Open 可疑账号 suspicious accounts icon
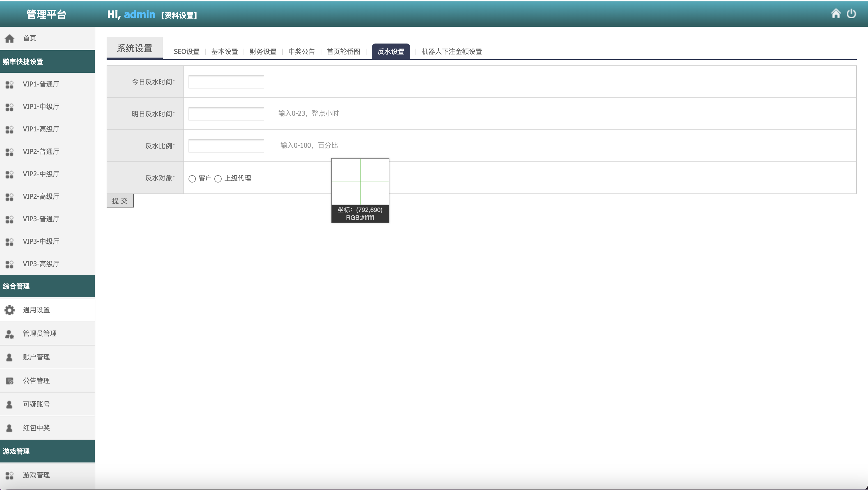This screenshot has width=868, height=490. pyautogui.click(x=9, y=404)
